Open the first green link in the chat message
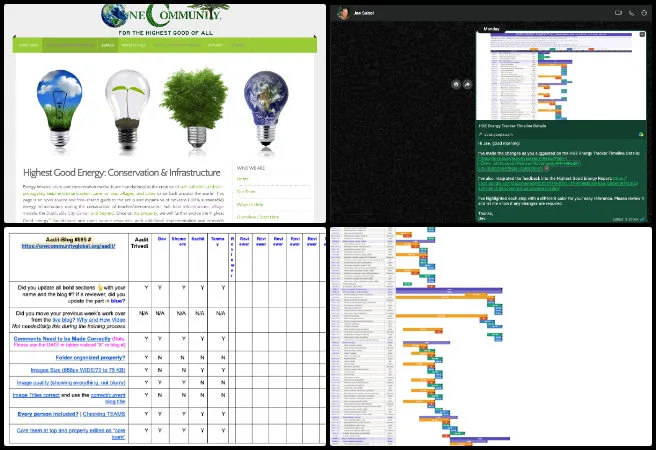 [x=529, y=164]
